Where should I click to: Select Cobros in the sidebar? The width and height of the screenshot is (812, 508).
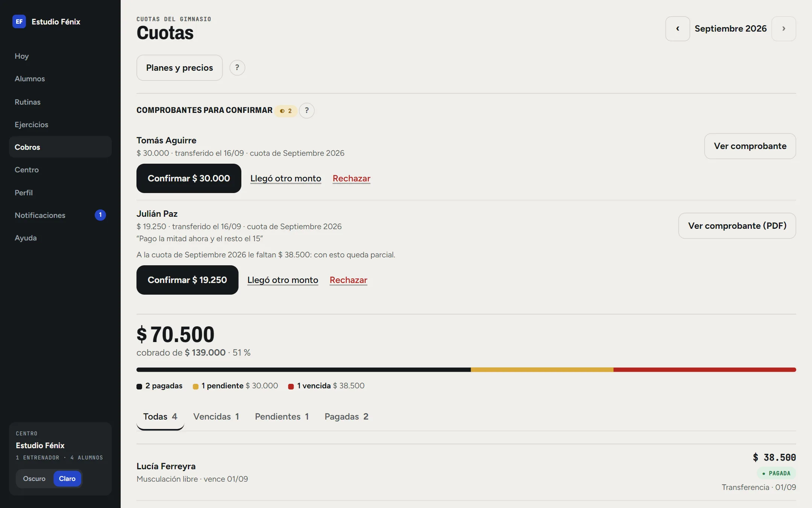(x=60, y=147)
